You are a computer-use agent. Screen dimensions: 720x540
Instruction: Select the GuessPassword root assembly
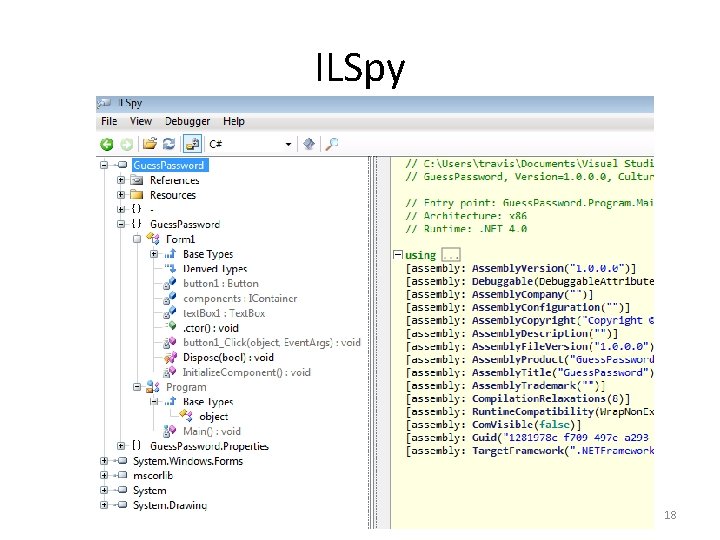tap(170, 165)
